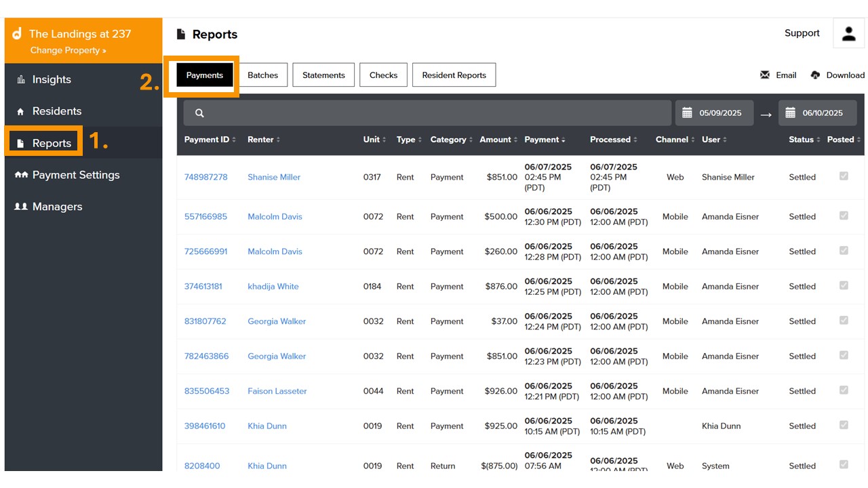
Task: Open payment 748987278 details link
Action: 205,177
